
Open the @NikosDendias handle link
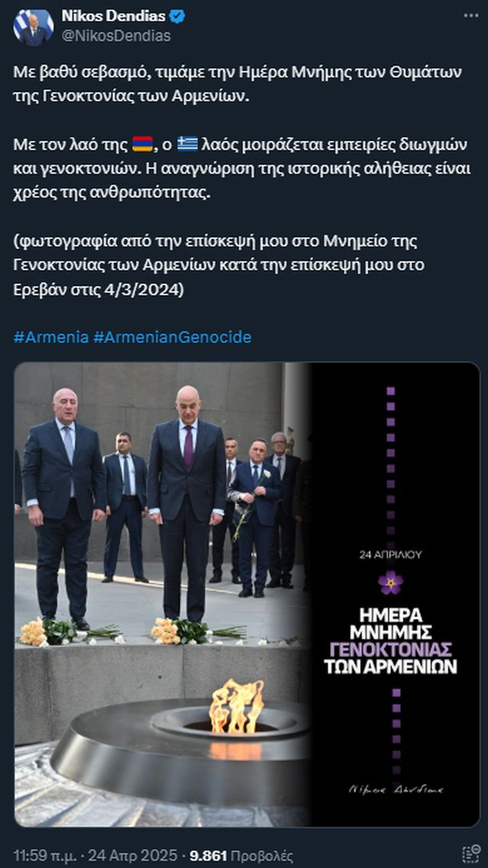coord(116,36)
